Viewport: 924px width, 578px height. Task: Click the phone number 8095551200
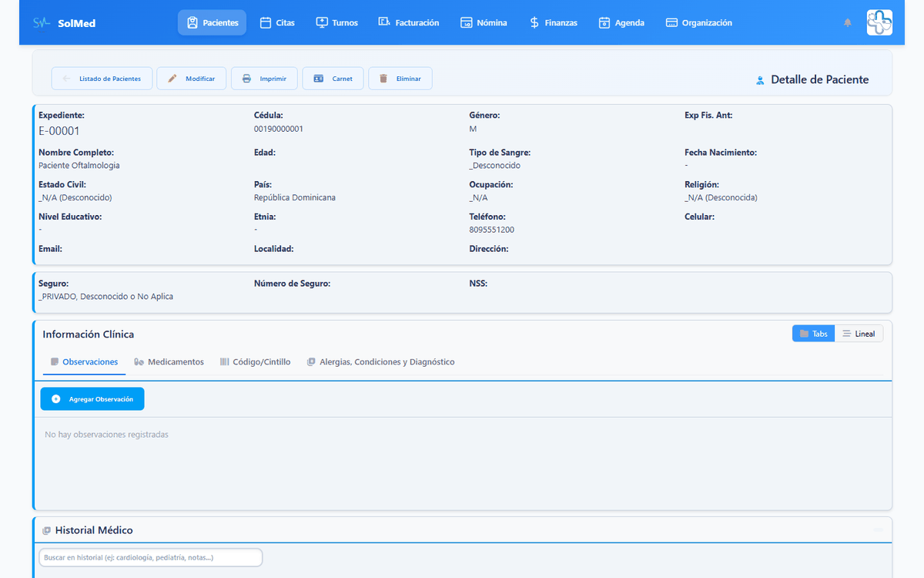tap(492, 230)
